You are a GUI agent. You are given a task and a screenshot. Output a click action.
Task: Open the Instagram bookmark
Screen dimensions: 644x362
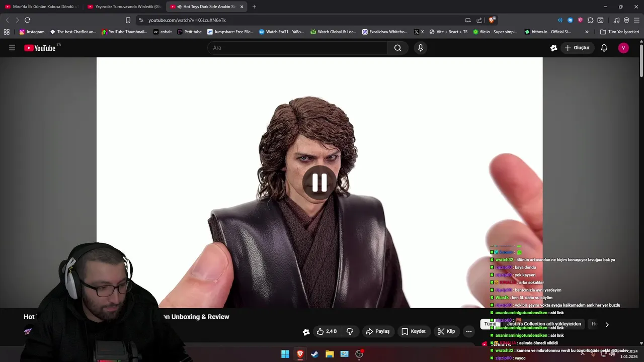pyautogui.click(x=32, y=32)
